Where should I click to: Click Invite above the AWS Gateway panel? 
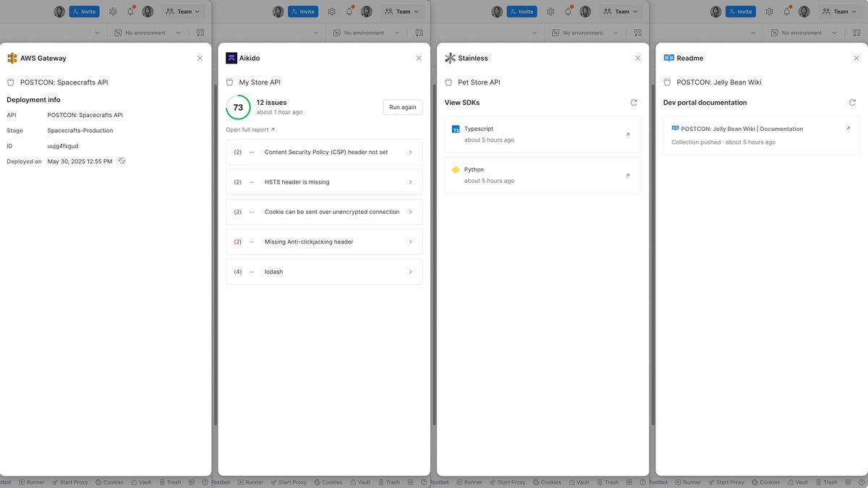pyautogui.click(x=84, y=12)
